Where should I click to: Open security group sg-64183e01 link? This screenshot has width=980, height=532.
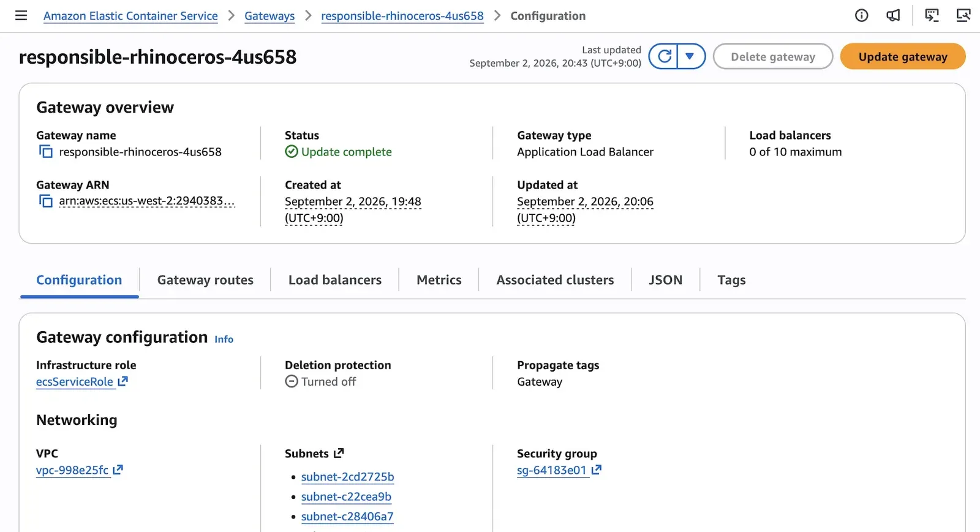tap(552, 470)
